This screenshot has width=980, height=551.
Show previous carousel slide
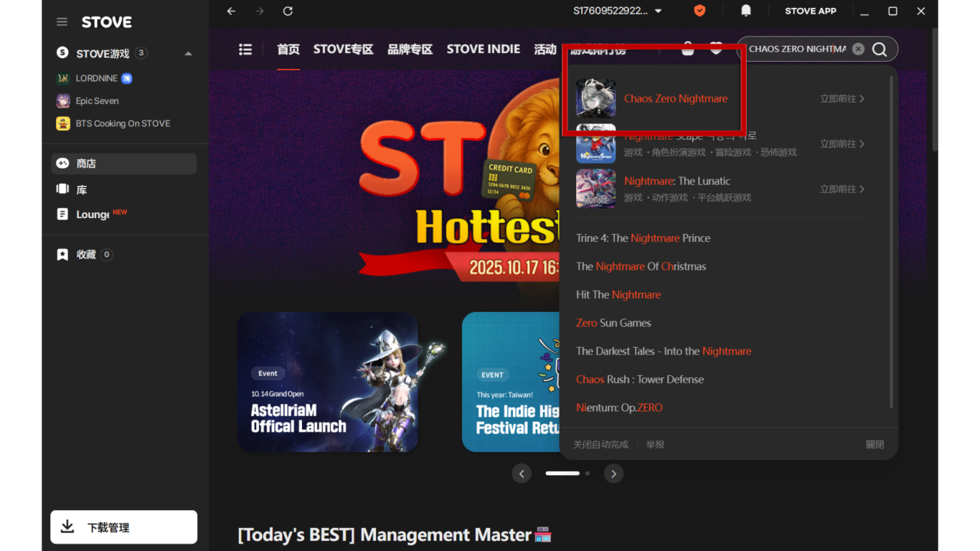pyautogui.click(x=522, y=474)
